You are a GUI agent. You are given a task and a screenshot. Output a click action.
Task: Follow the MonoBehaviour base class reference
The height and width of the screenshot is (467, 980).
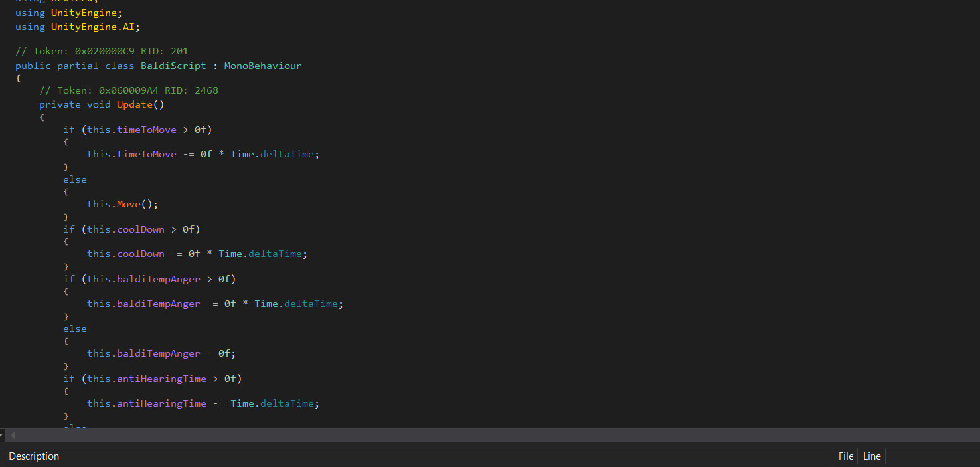263,66
